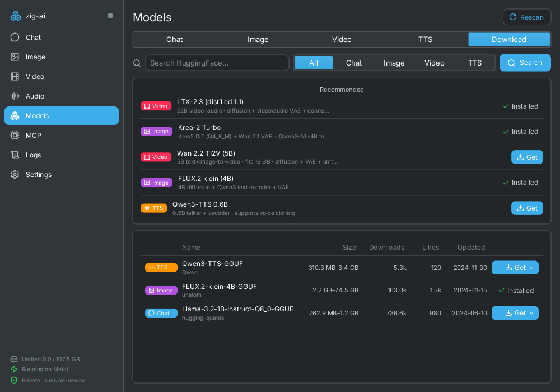Open Image page in the sidebar

[62, 57]
